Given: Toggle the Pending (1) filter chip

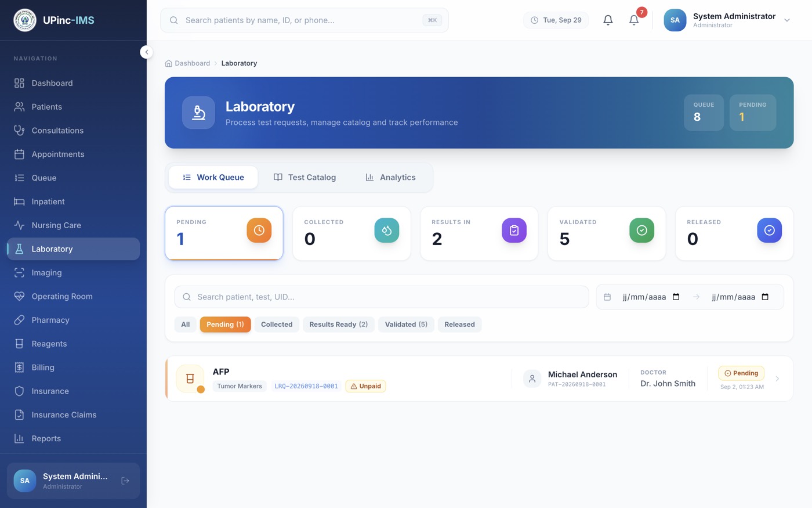Looking at the screenshot, I should [x=225, y=325].
